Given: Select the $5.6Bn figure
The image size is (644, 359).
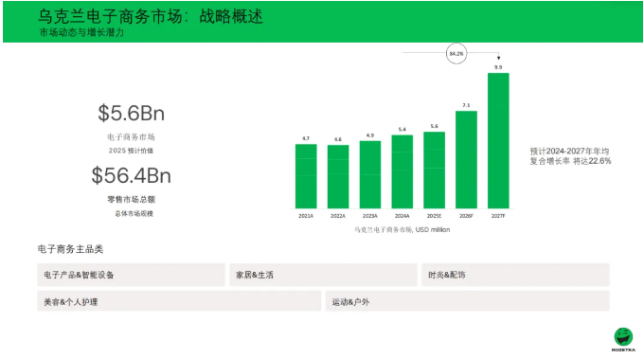Looking at the screenshot, I should click(x=131, y=113).
